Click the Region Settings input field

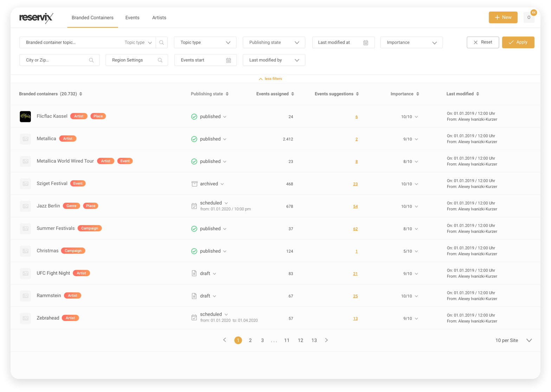click(x=137, y=60)
